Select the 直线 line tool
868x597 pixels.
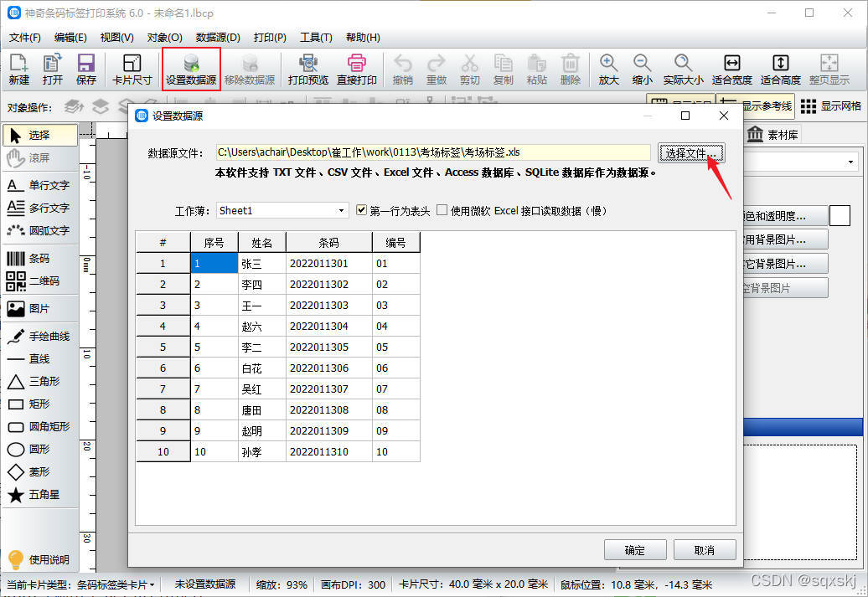tap(40, 359)
